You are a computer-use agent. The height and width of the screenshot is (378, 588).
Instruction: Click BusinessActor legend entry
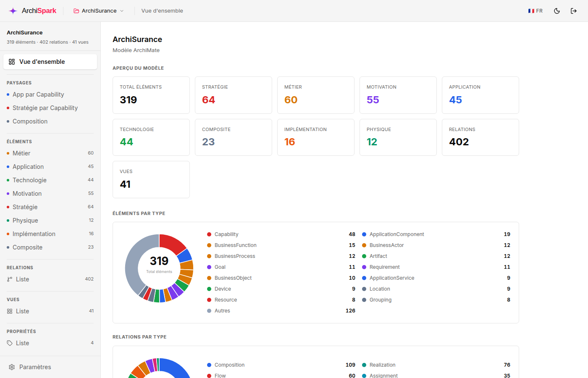tap(436, 245)
